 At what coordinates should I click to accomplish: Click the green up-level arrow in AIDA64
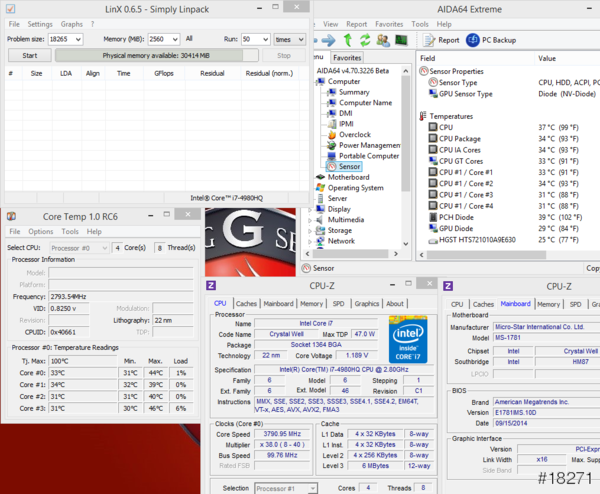pyautogui.click(x=347, y=40)
